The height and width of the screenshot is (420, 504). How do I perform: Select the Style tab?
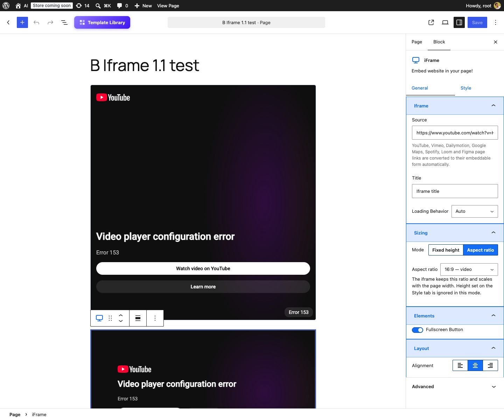click(x=479, y=88)
